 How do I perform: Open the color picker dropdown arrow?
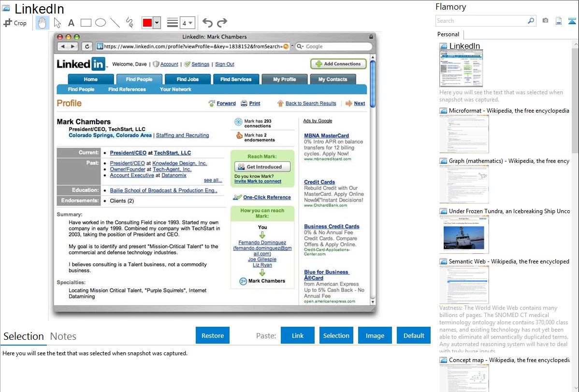pyautogui.click(x=157, y=23)
